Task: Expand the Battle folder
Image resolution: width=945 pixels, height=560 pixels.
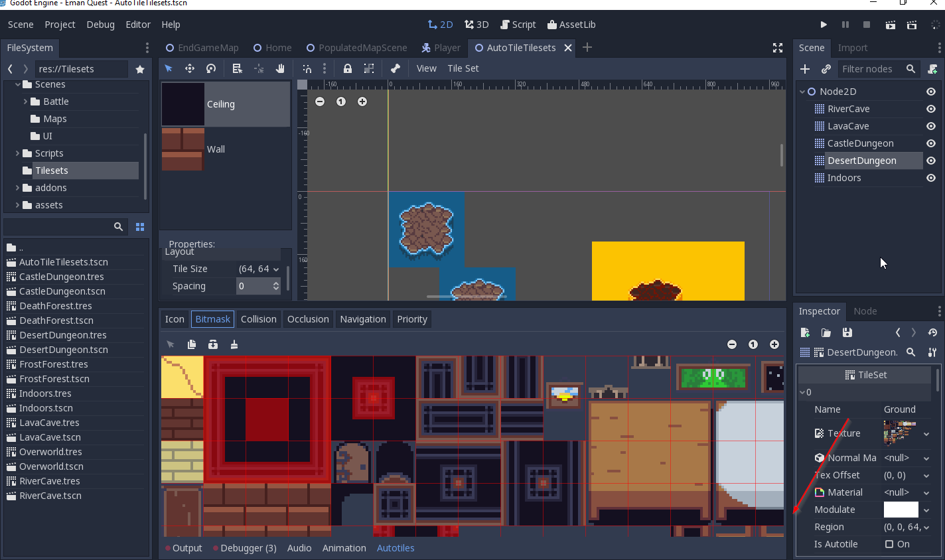Action: point(25,102)
